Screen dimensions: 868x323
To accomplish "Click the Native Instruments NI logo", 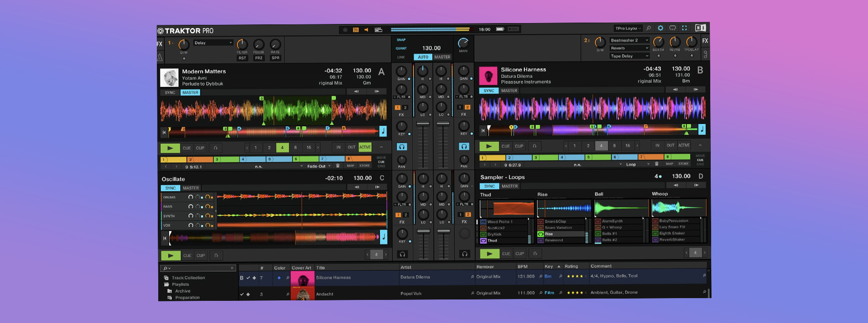I will click(700, 28).
